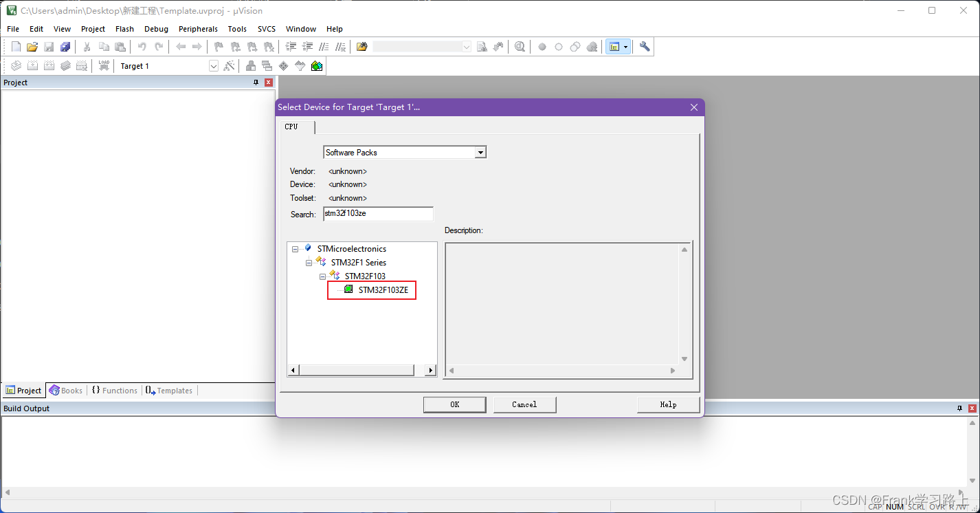Close the Project panel with red X
980x513 pixels.
pyautogui.click(x=269, y=83)
